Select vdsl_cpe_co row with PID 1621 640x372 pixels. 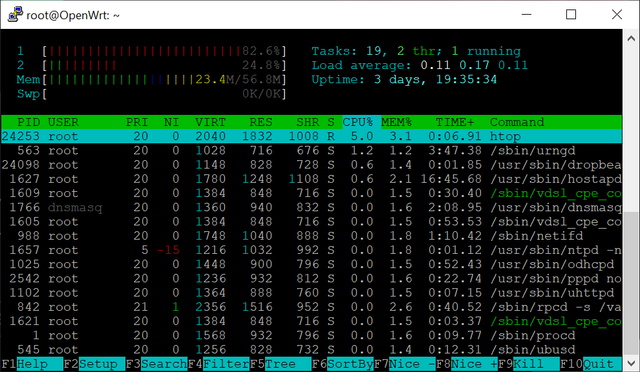coord(311,321)
